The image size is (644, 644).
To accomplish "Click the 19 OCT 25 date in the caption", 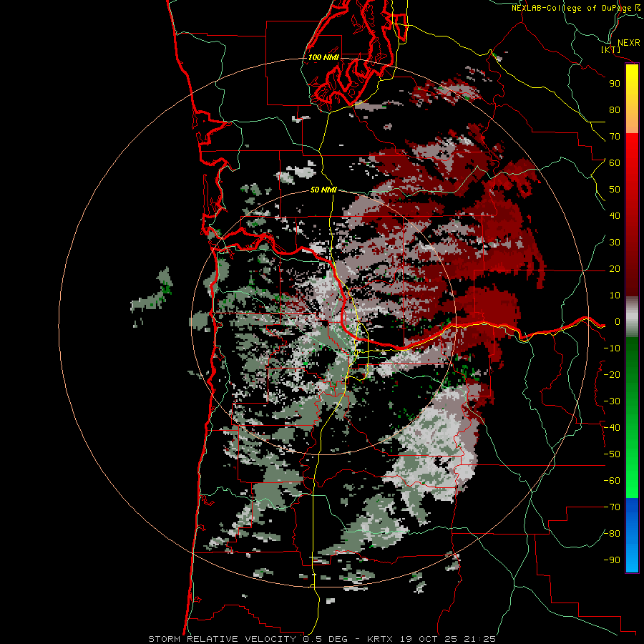I will click(429, 639).
